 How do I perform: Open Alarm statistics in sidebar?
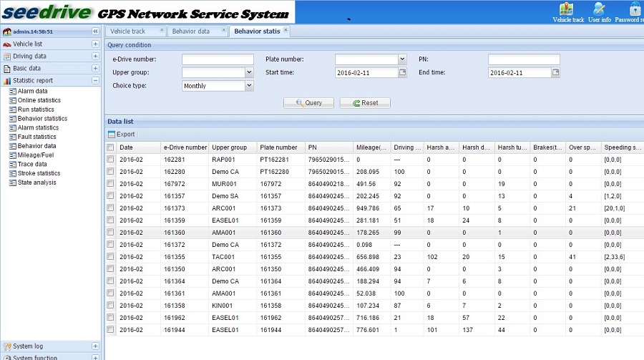click(x=38, y=128)
